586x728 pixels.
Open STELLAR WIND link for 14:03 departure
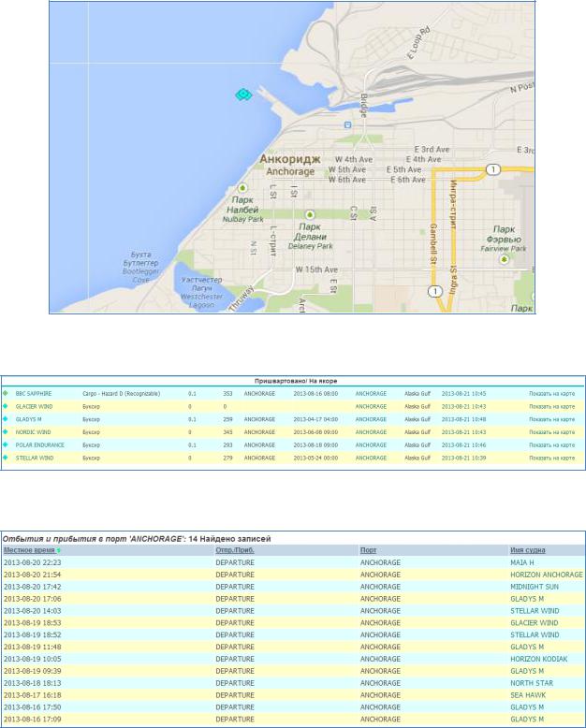tap(535, 611)
